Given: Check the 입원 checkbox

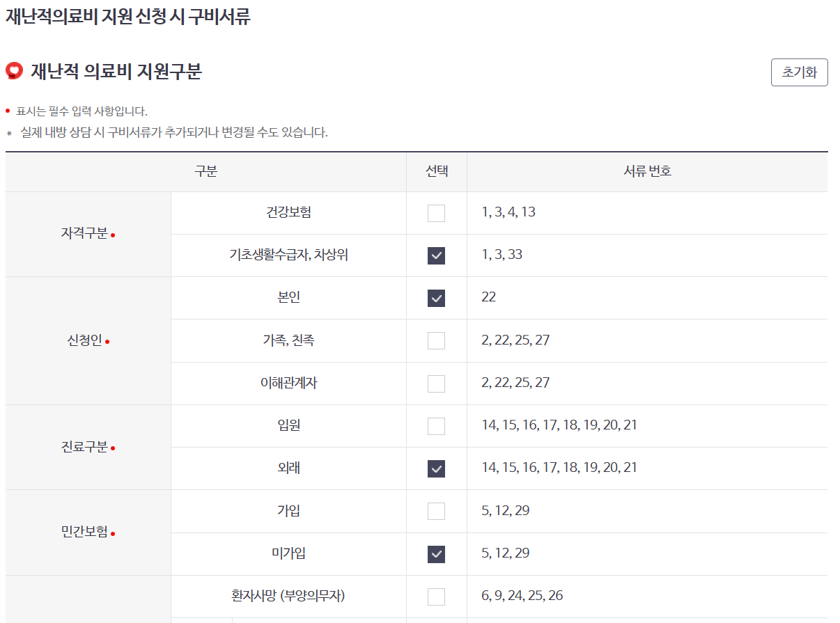Looking at the screenshot, I should [436, 426].
